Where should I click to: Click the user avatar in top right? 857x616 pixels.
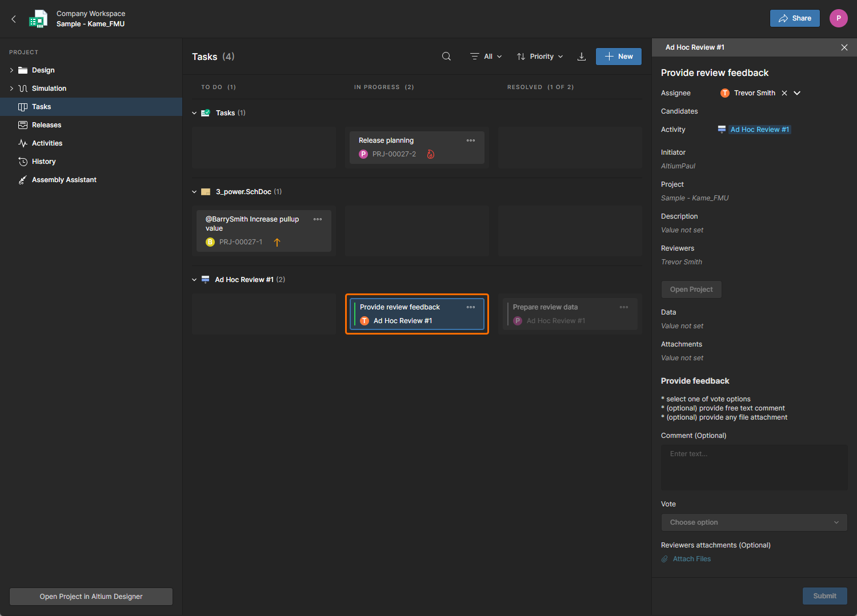(x=838, y=18)
